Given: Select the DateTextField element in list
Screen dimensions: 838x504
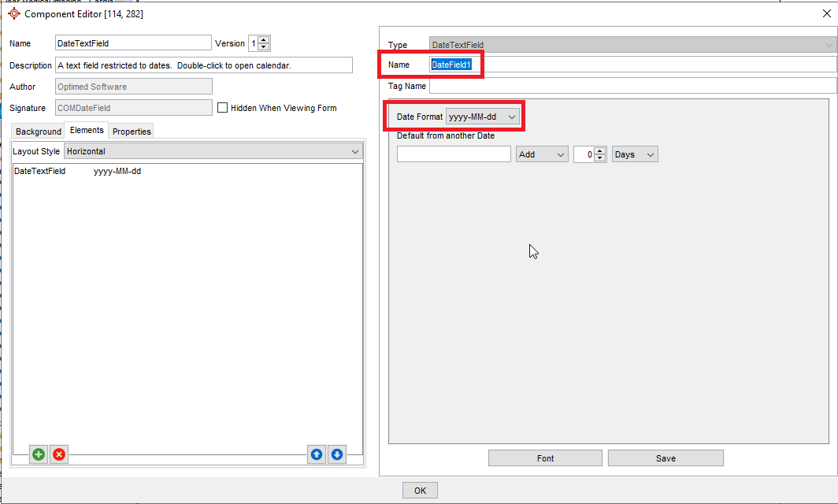Looking at the screenshot, I should 40,171.
